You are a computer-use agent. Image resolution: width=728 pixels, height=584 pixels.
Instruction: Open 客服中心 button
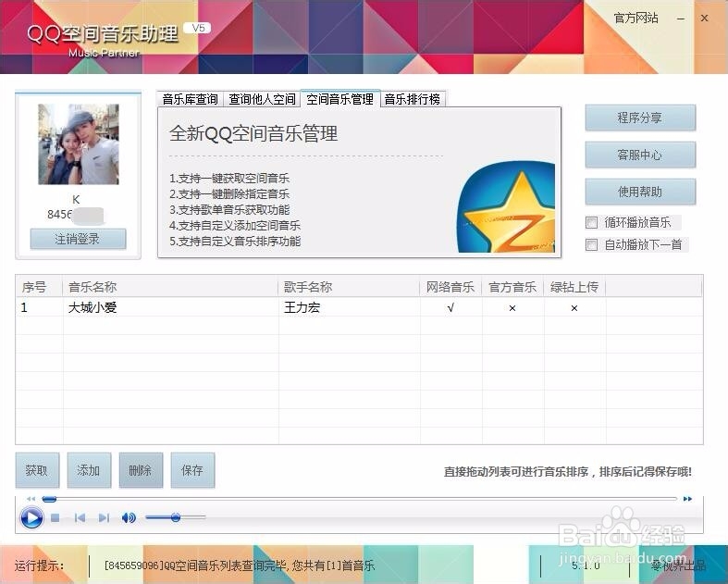[640, 155]
